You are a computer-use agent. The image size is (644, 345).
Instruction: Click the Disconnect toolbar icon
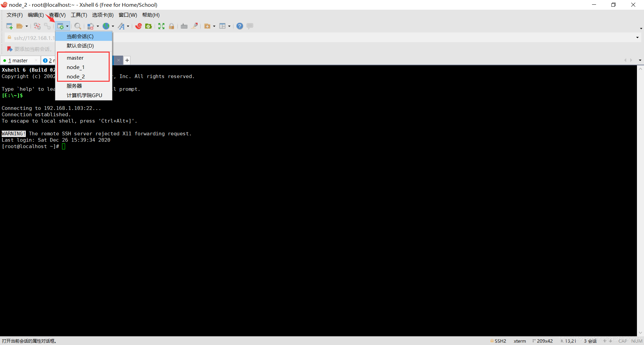37,26
